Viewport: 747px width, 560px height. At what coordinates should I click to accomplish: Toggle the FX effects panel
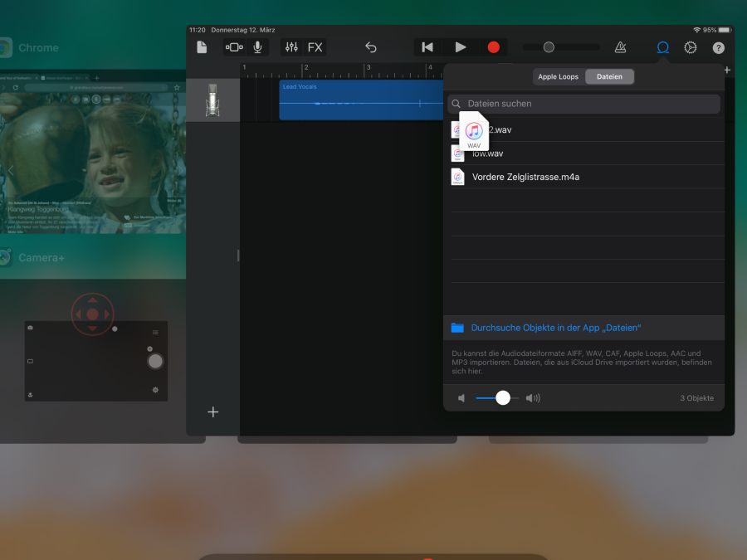coord(315,47)
